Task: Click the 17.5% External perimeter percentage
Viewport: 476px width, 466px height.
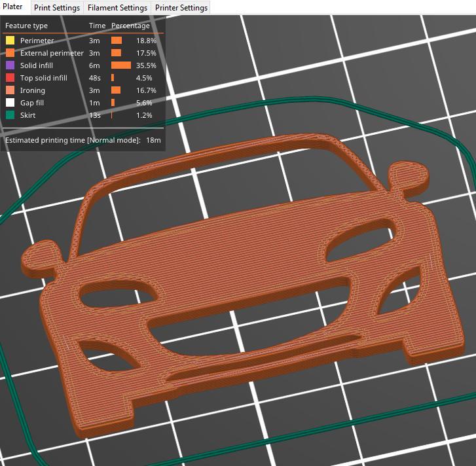Action: [x=146, y=53]
